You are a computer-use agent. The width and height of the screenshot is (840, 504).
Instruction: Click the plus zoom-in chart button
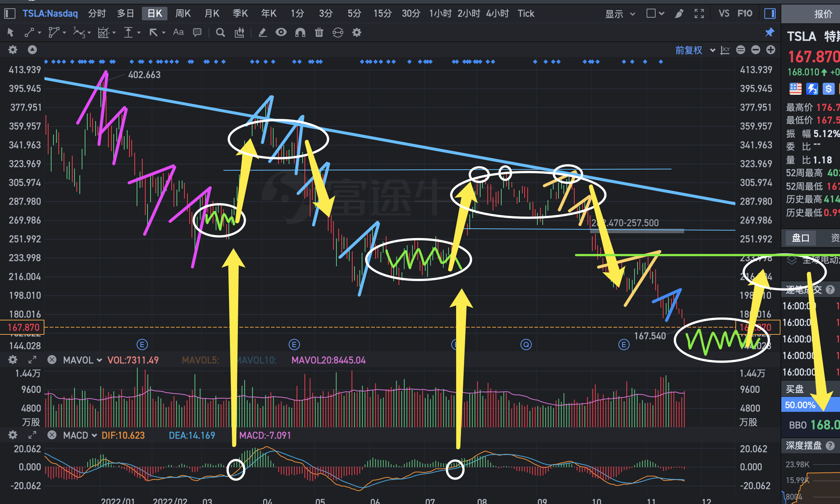coord(771,50)
